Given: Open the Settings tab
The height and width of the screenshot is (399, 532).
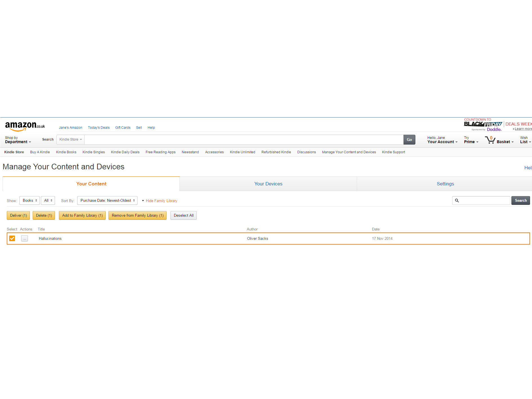Looking at the screenshot, I should click(x=445, y=184).
